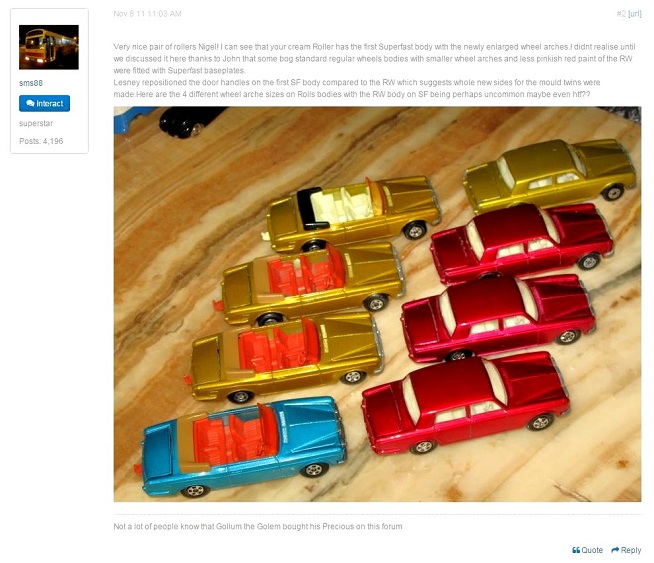
Task: Open sms88's bus avatar picture
Action: (x=49, y=47)
